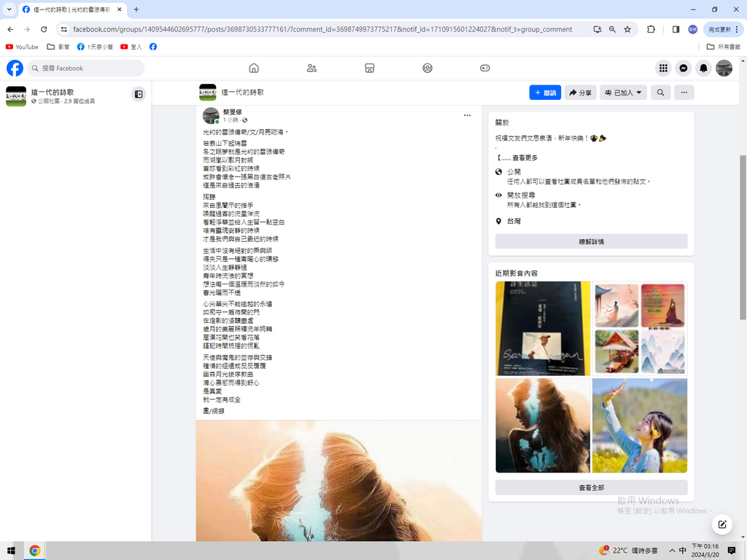This screenshot has width=747, height=560.
Task: Click 查看全部 to see all media
Action: click(x=591, y=487)
